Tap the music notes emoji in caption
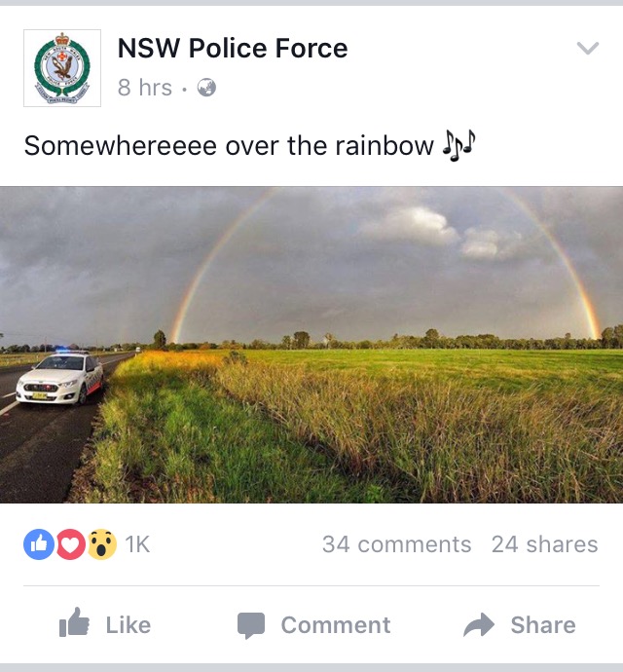The width and height of the screenshot is (623, 672). (458, 145)
